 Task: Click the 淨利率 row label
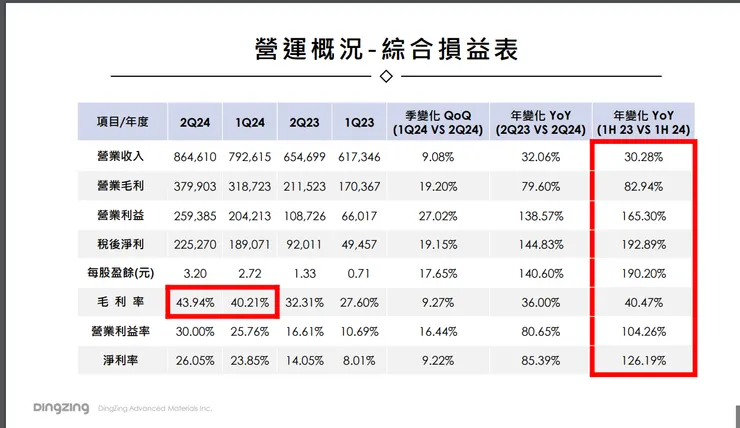click(x=120, y=361)
